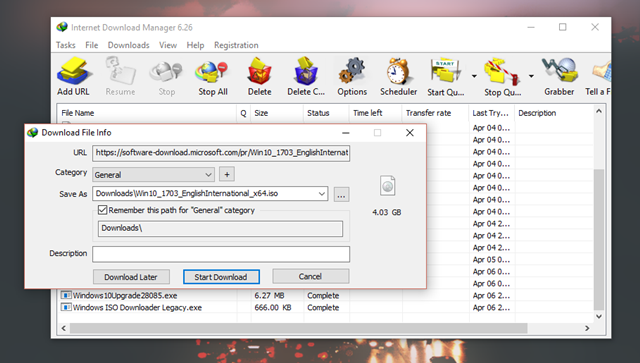Click the vertical scrollbar thumb in list
640x363 pixels.
[x=598, y=239]
